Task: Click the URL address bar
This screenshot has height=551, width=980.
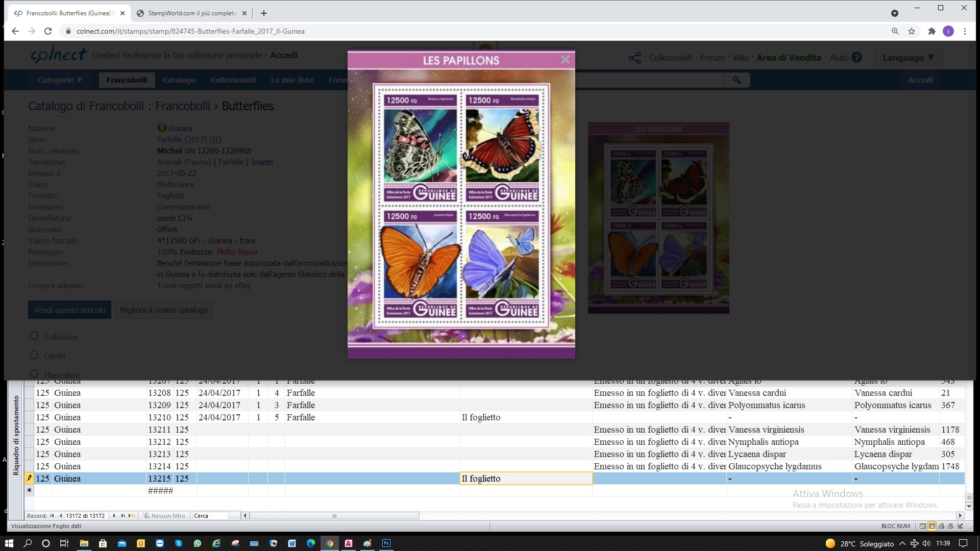Action: [x=475, y=31]
